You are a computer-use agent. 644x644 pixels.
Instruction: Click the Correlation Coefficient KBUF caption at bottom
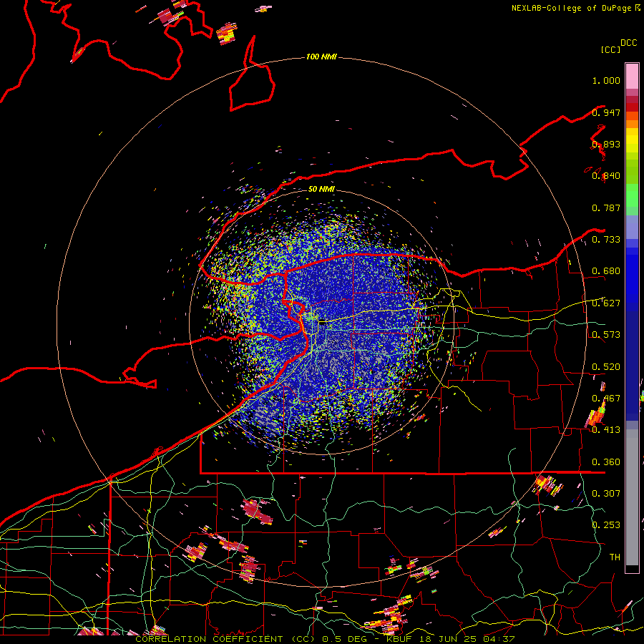pyautogui.click(x=325, y=639)
